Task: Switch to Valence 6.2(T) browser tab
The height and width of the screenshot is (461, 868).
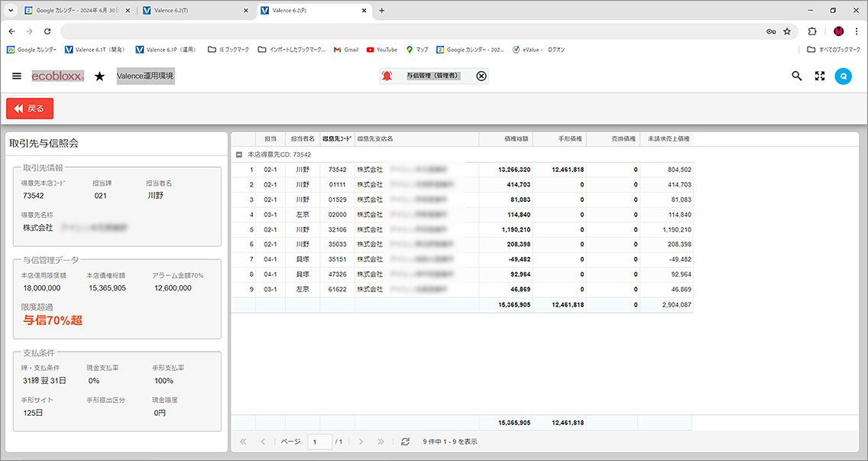Action: (x=196, y=11)
